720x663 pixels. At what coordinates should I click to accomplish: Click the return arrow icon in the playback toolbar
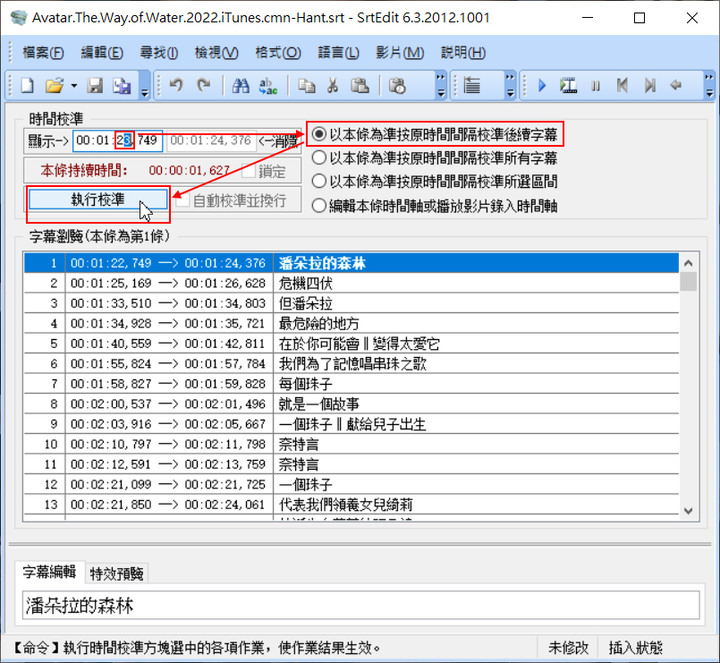[x=676, y=85]
